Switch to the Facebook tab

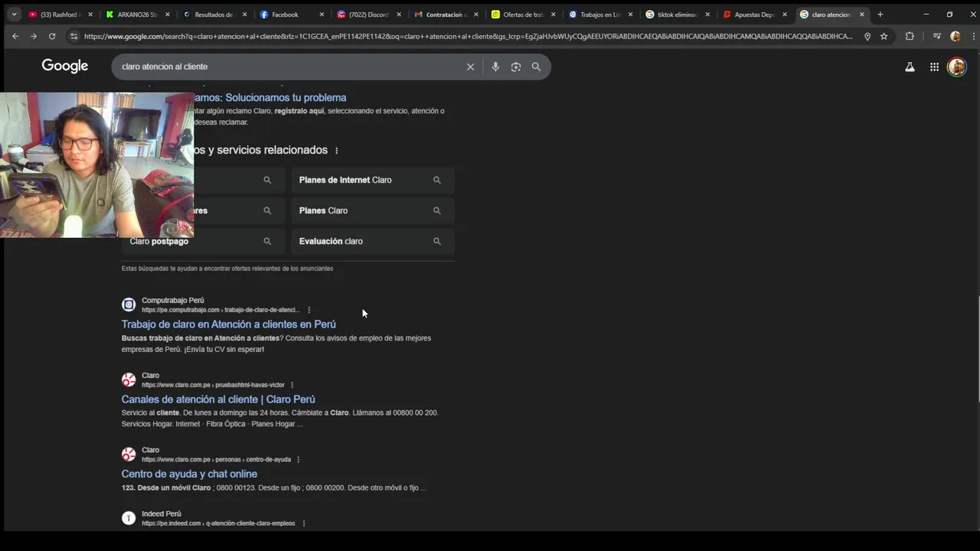(292, 15)
